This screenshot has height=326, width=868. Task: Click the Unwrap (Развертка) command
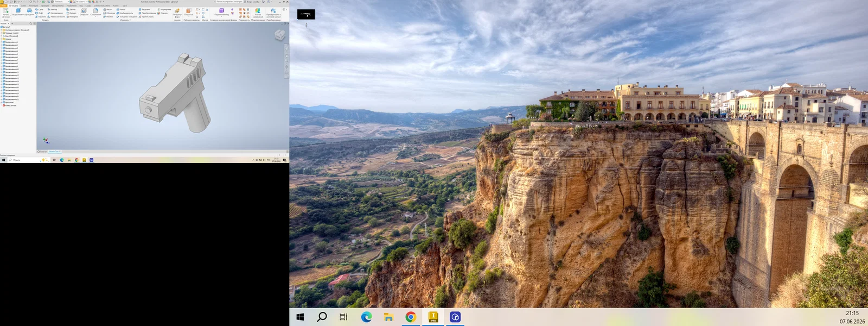[x=72, y=17]
